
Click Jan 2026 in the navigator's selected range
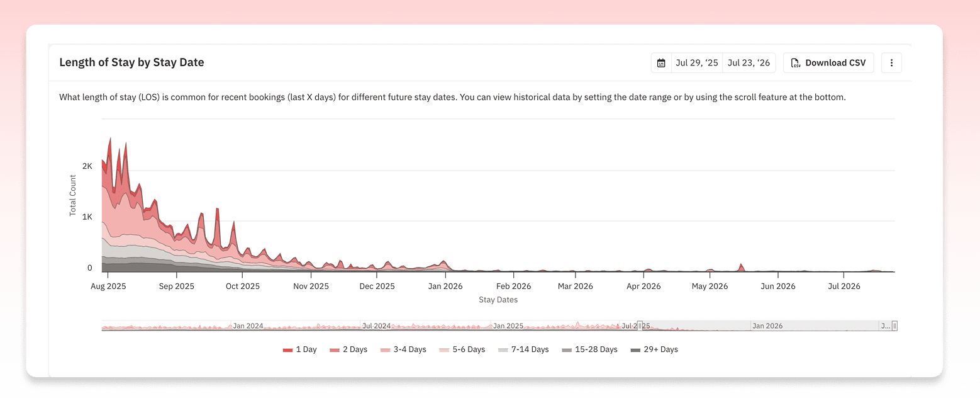coord(767,326)
